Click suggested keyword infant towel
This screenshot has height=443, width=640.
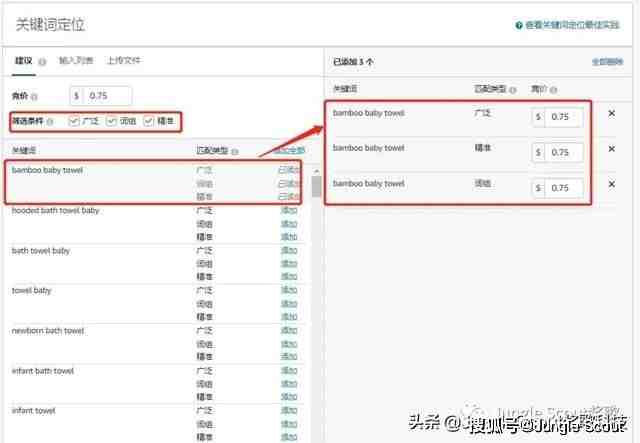tap(33, 411)
